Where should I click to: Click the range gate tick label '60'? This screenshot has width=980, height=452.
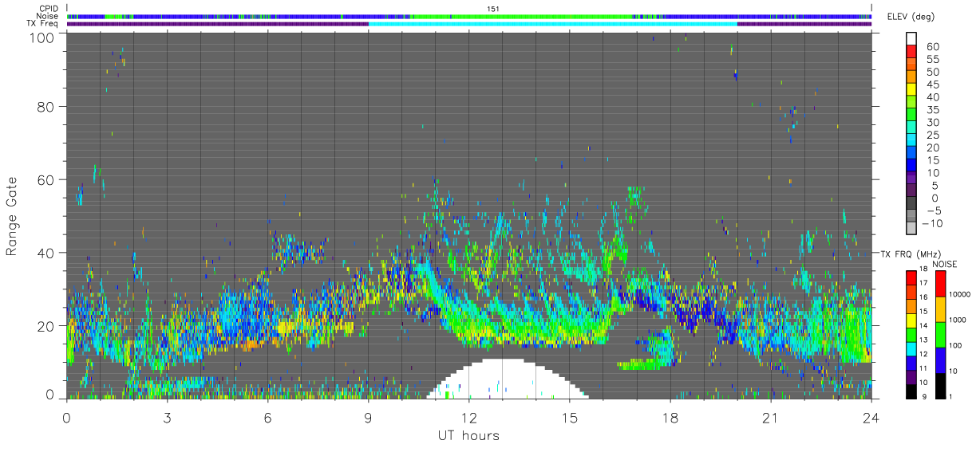point(45,179)
